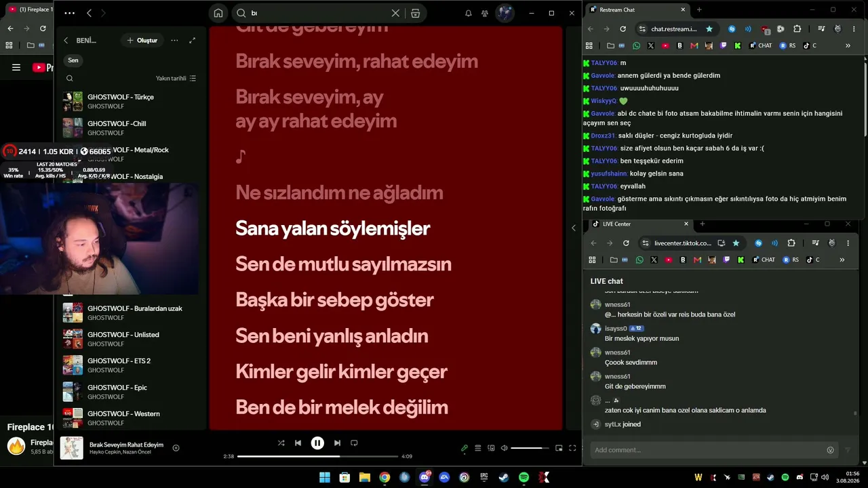Open new tab in Restream Chat window
Screen dimensions: 868x488
coord(699,9)
